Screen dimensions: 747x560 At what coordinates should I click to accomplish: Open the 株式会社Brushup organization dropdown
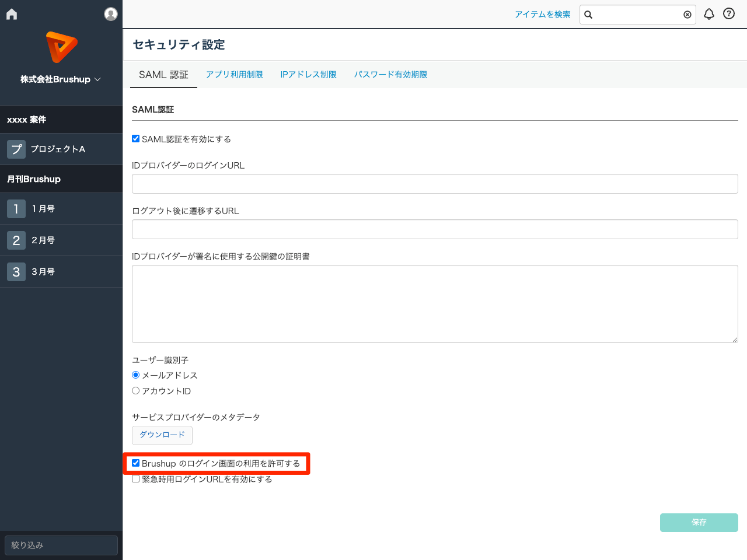point(61,79)
